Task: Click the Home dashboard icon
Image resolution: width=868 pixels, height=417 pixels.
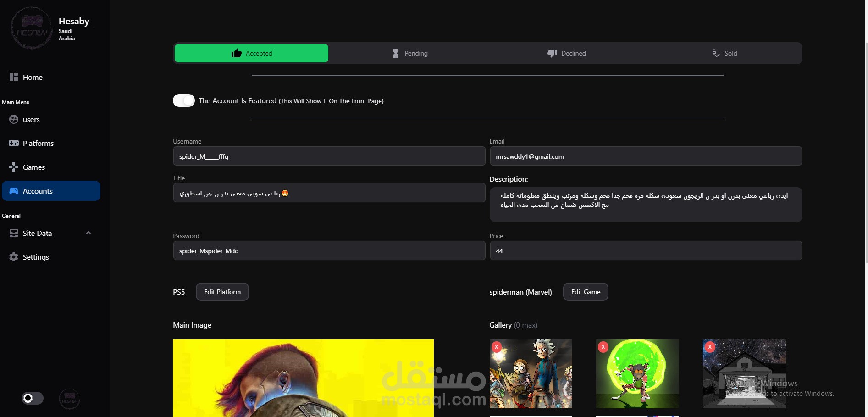Action: (14, 77)
